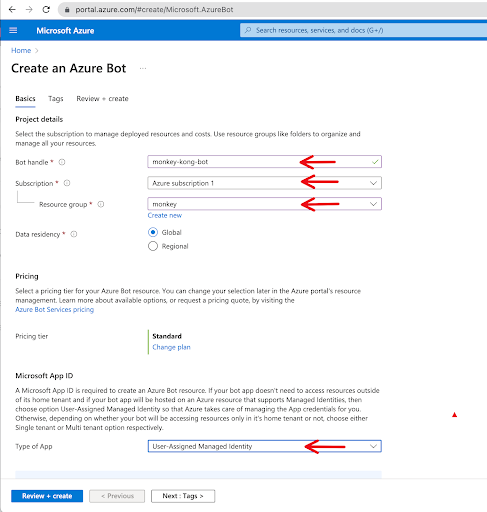This screenshot has height=512, width=487.
Task: Click the browser address bar URL
Action: click(154, 10)
